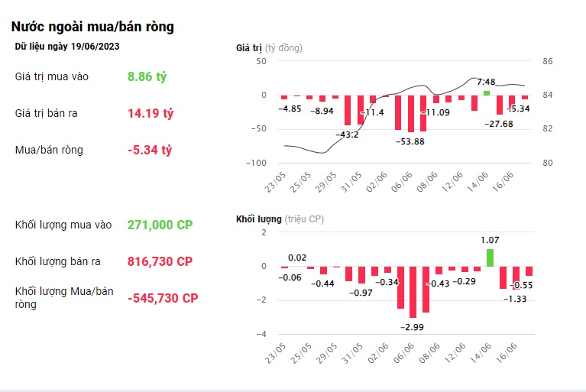Click the green 1.07 volume bar
The height and width of the screenshot is (392, 586).
click(490, 258)
